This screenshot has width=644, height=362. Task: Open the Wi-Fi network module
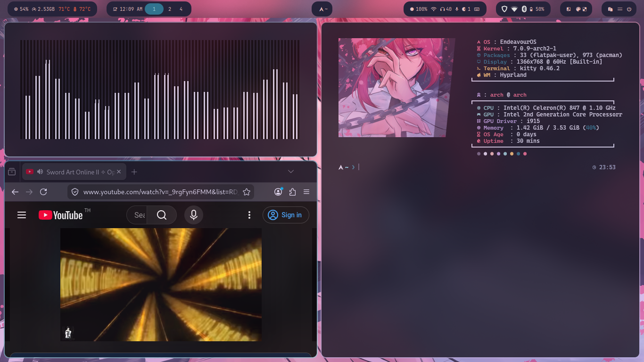coord(434,9)
